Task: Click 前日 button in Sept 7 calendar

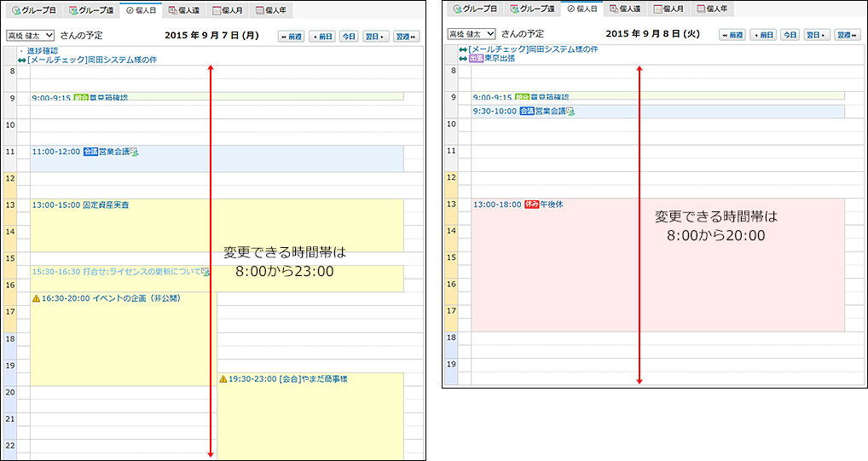Action: click(x=322, y=37)
